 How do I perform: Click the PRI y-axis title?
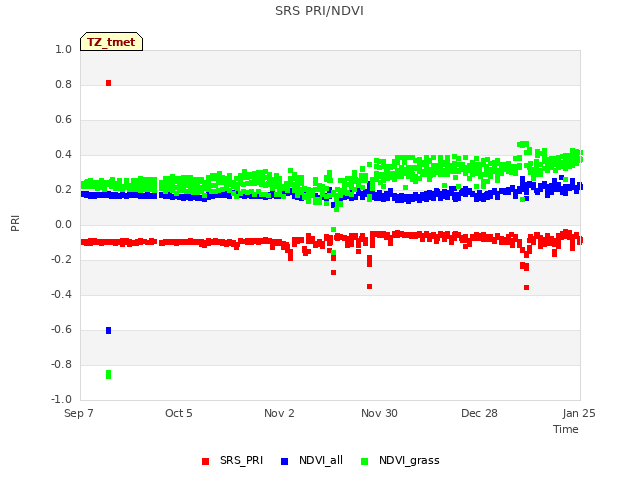click(x=15, y=224)
